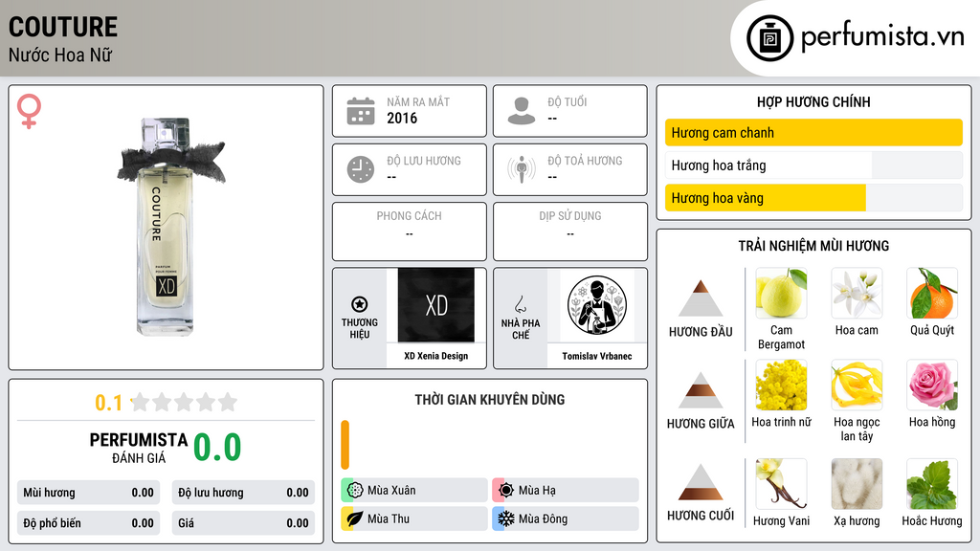Viewport: 980px width, 551px height.
Task: Open the Tomislav Vrbanec perfumer link
Action: pos(597,356)
